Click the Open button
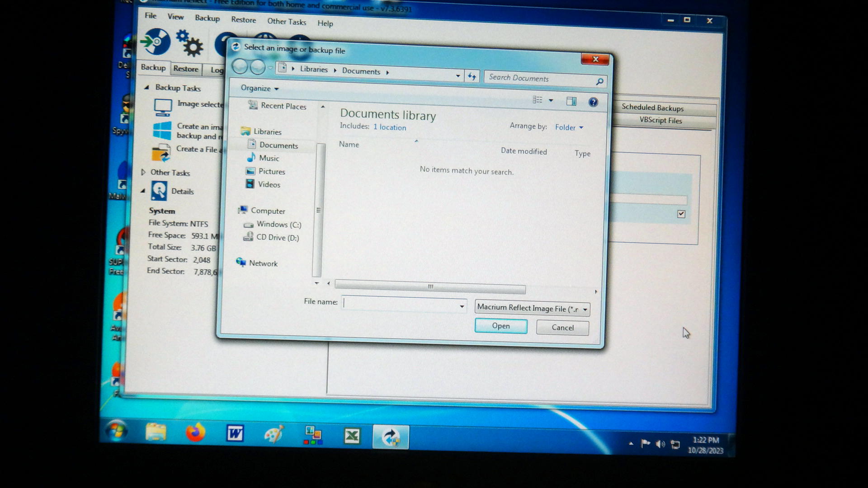The width and height of the screenshot is (868, 488). pyautogui.click(x=501, y=326)
